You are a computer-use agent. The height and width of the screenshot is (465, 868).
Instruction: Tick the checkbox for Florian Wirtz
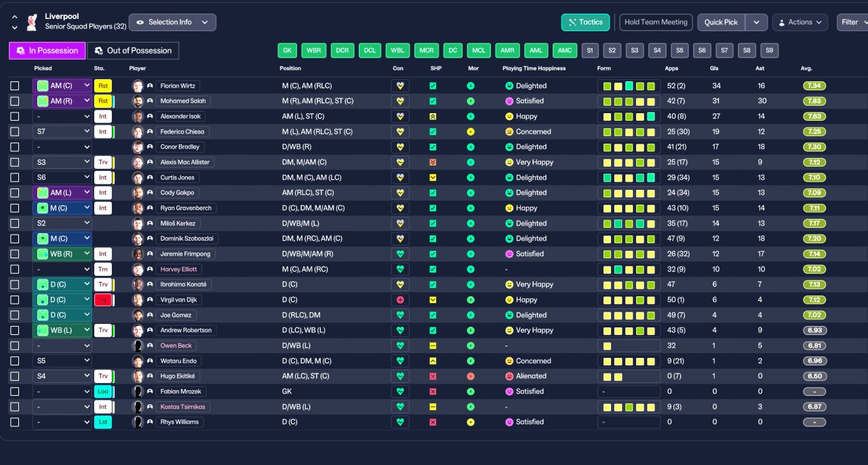click(x=15, y=86)
